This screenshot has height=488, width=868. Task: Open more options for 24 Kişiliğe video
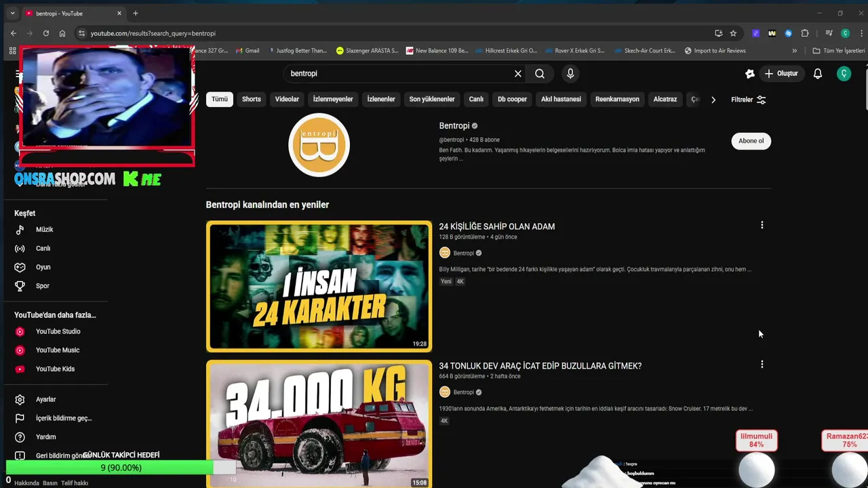[x=762, y=225]
